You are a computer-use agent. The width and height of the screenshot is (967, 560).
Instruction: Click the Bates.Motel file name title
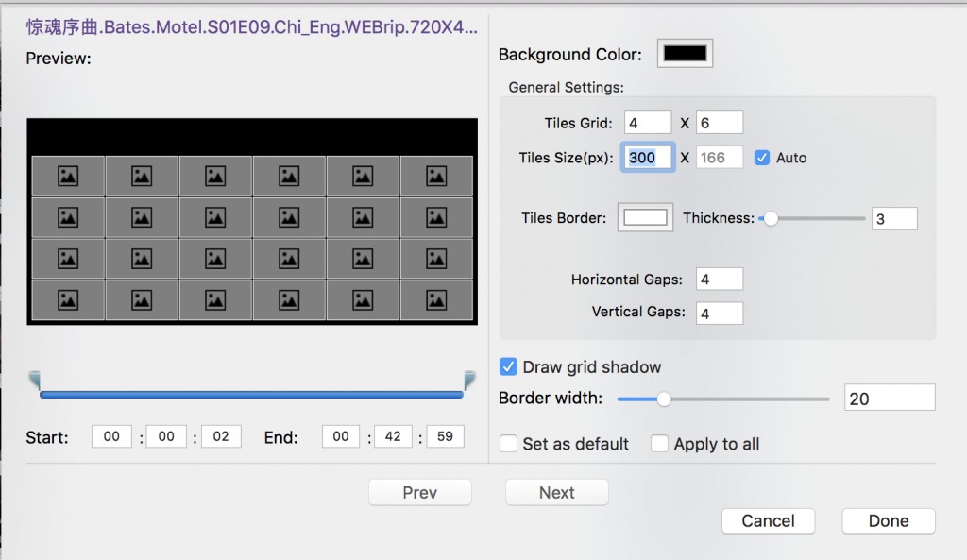(251, 27)
